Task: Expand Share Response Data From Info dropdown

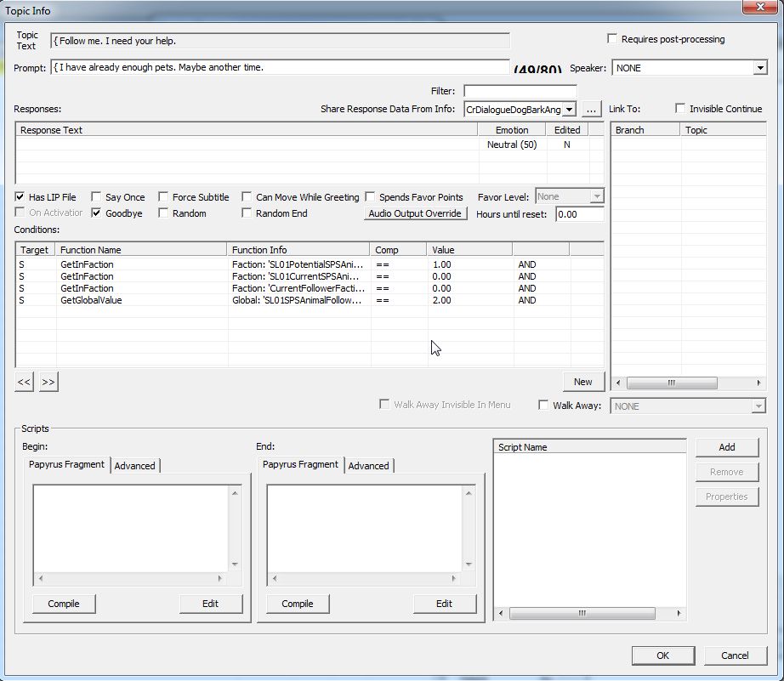Action: click(570, 109)
